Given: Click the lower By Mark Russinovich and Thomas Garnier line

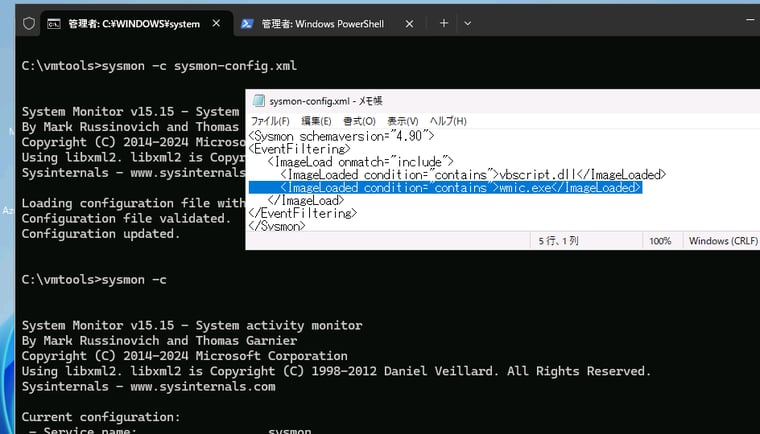Looking at the screenshot, I should click(x=159, y=341).
